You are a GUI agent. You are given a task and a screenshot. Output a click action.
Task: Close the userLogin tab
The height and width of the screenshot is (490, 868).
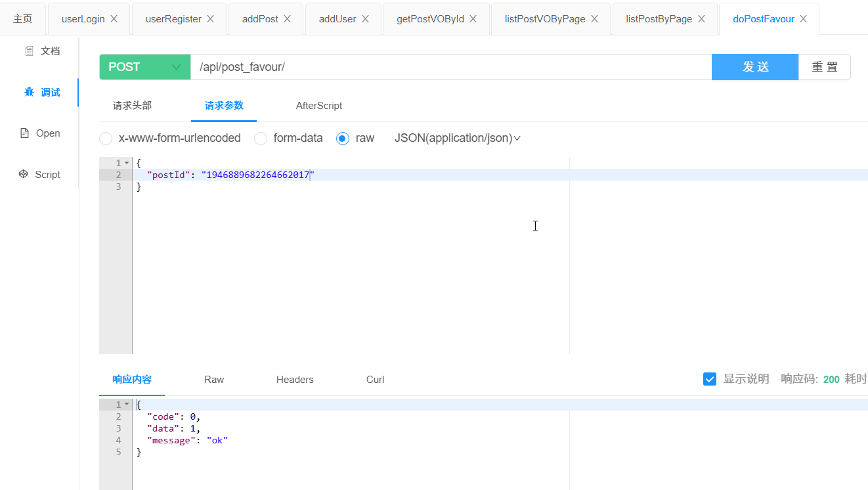pos(114,19)
